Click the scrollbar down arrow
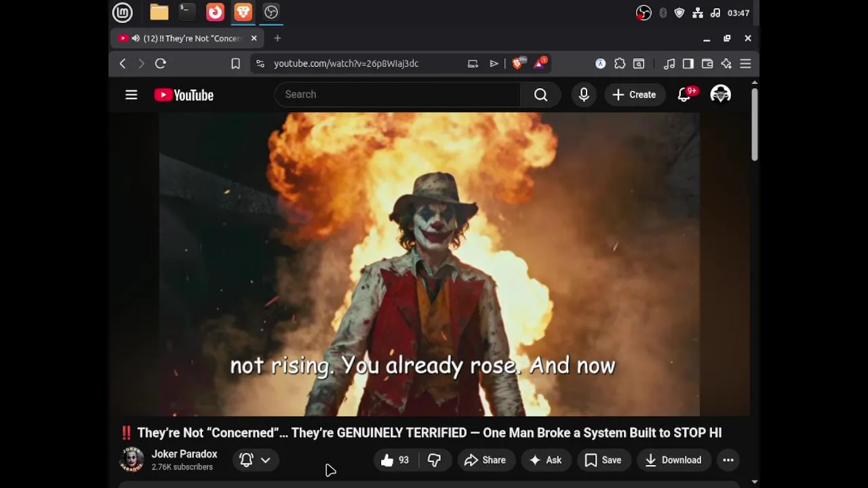Image resolution: width=868 pixels, height=488 pixels. click(754, 482)
